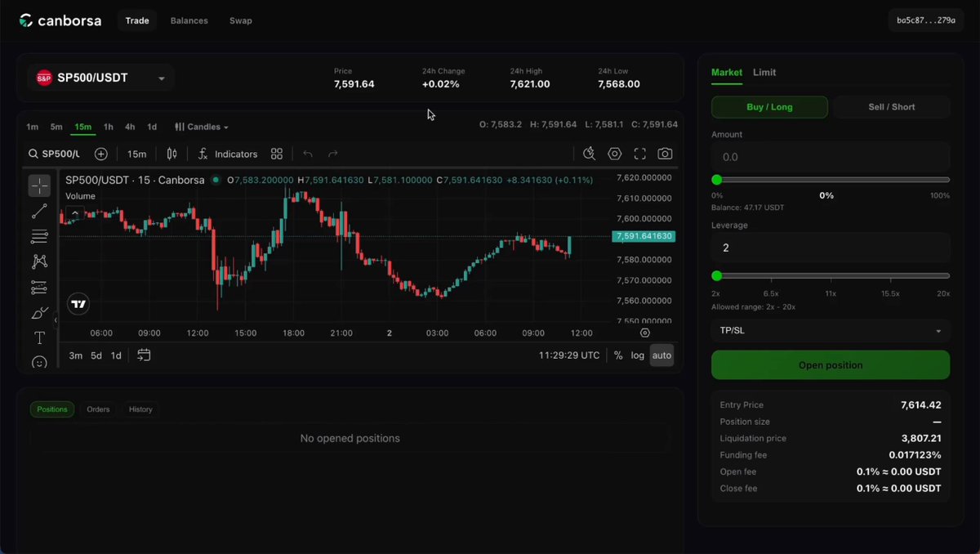
Task: Open the emoji icons tool
Action: (39, 362)
